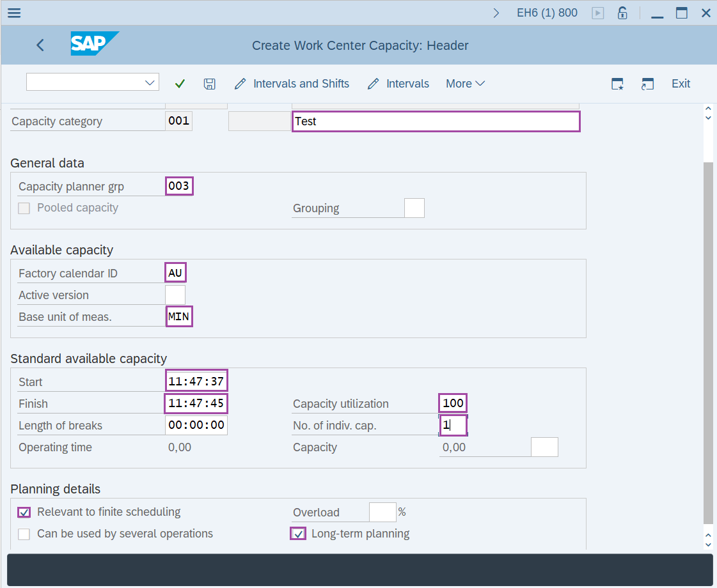Click the create new session window icon

tap(617, 84)
